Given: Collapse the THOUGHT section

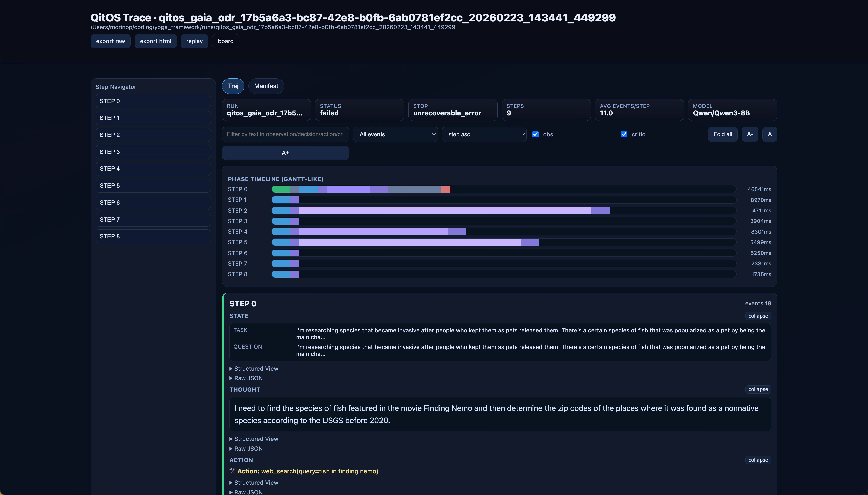Looking at the screenshot, I should click(757, 389).
